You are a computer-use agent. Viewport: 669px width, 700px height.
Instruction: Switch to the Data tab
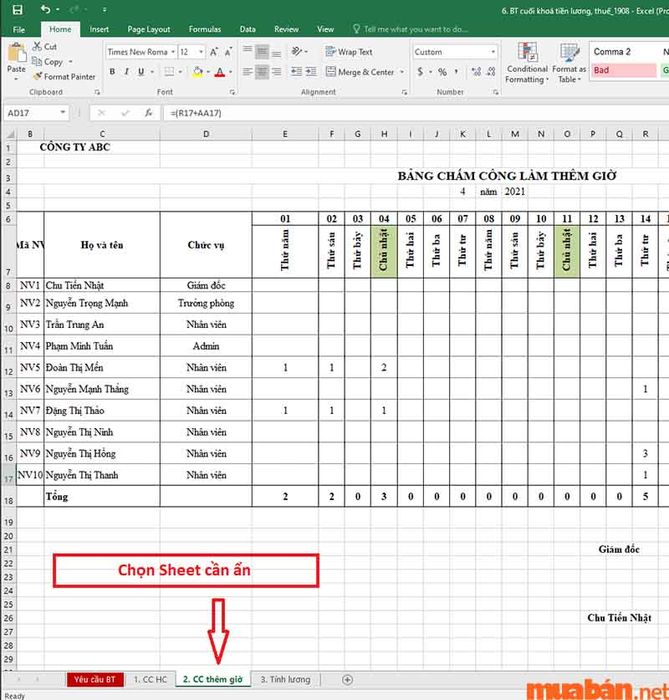[248, 29]
